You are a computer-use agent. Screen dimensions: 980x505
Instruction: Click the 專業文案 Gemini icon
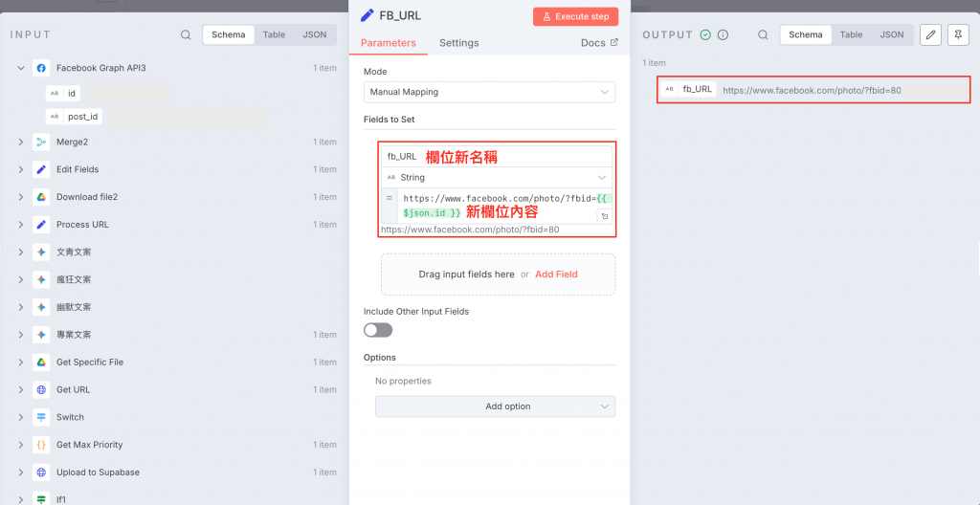tap(41, 335)
